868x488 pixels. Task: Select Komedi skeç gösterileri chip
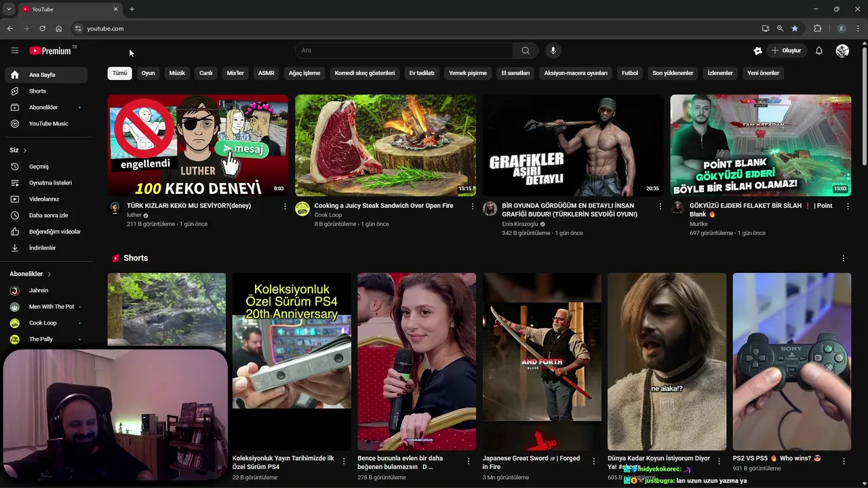[365, 73]
